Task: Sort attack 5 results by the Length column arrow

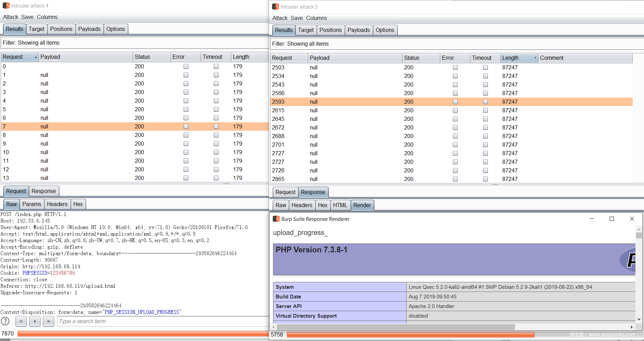Action: 535,58
